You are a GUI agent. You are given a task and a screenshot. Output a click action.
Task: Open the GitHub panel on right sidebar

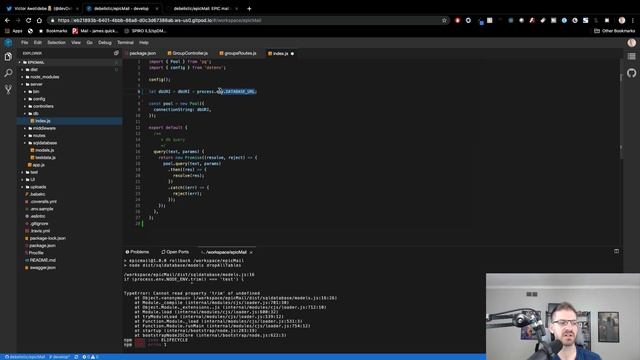(x=631, y=73)
